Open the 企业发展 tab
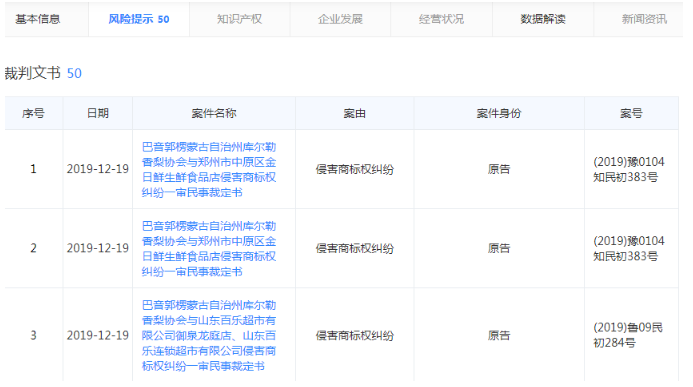693x387 pixels. pos(340,19)
